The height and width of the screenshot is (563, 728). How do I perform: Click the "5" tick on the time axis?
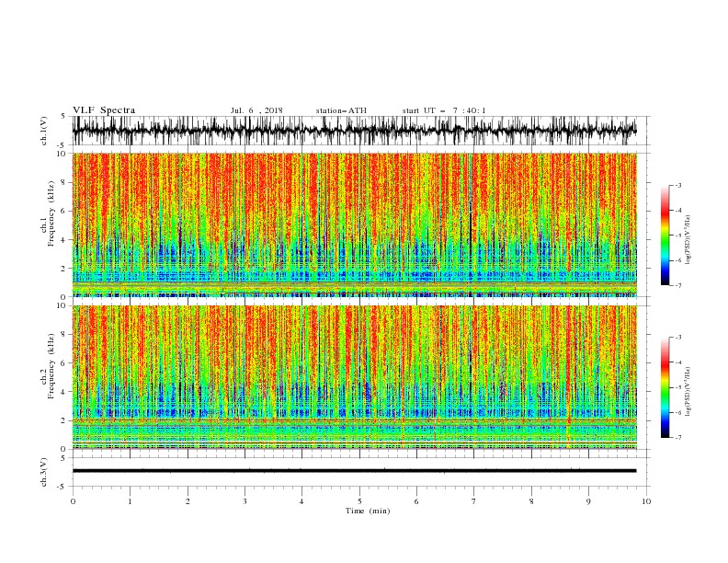pos(359,501)
